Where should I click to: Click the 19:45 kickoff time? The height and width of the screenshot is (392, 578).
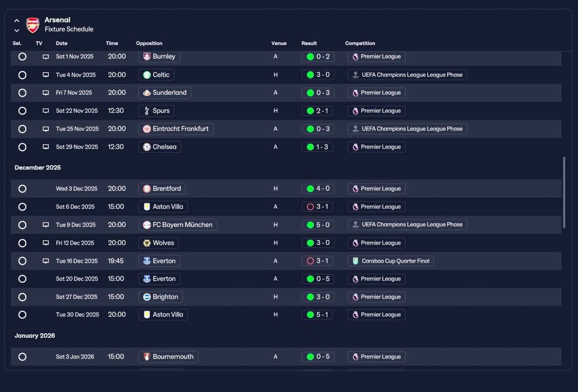pos(116,261)
